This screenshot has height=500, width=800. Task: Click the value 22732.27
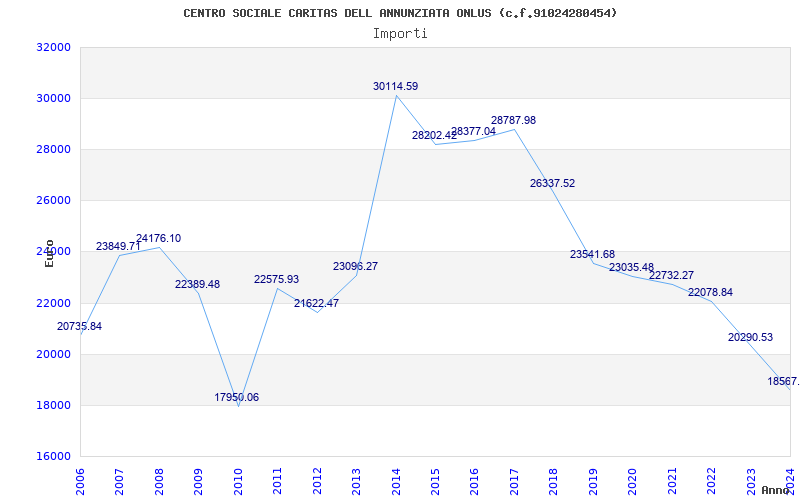(671, 275)
